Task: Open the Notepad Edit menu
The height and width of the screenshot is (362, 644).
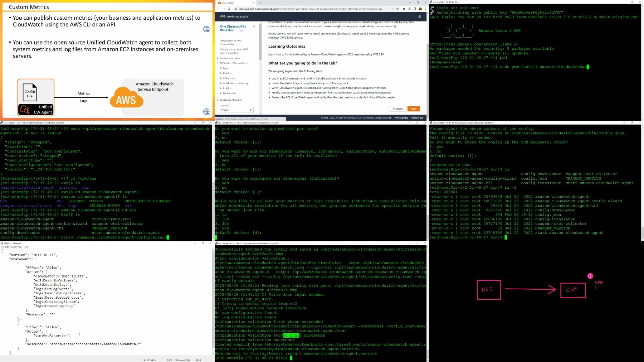Action: pyautogui.click(x=7, y=247)
